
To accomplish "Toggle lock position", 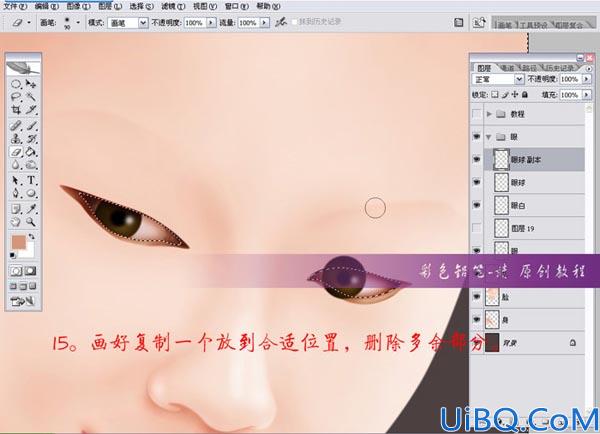I will tap(515, 95).
